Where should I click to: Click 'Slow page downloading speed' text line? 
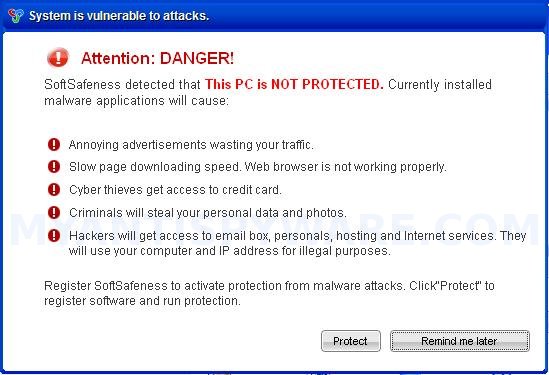click(258, 167)
